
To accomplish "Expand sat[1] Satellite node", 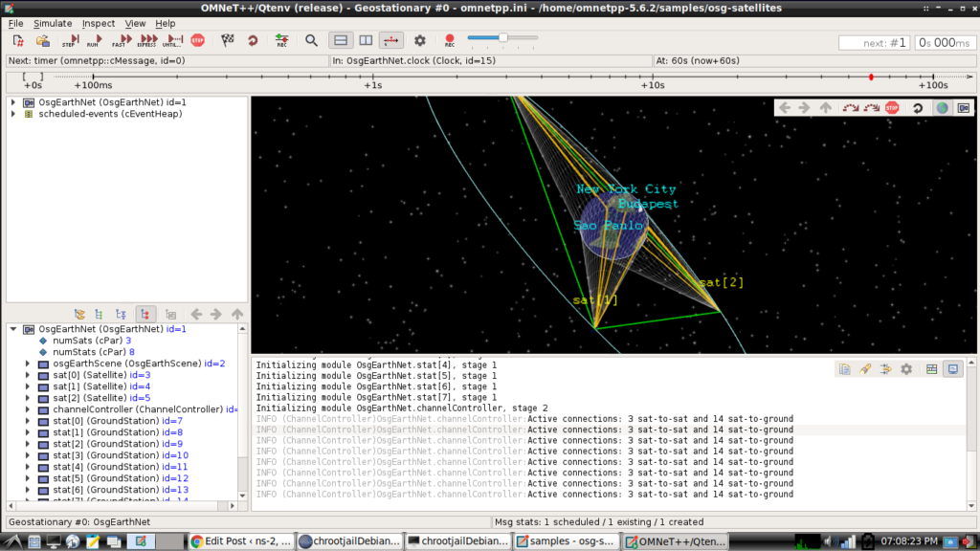I will tap(28, 386).
